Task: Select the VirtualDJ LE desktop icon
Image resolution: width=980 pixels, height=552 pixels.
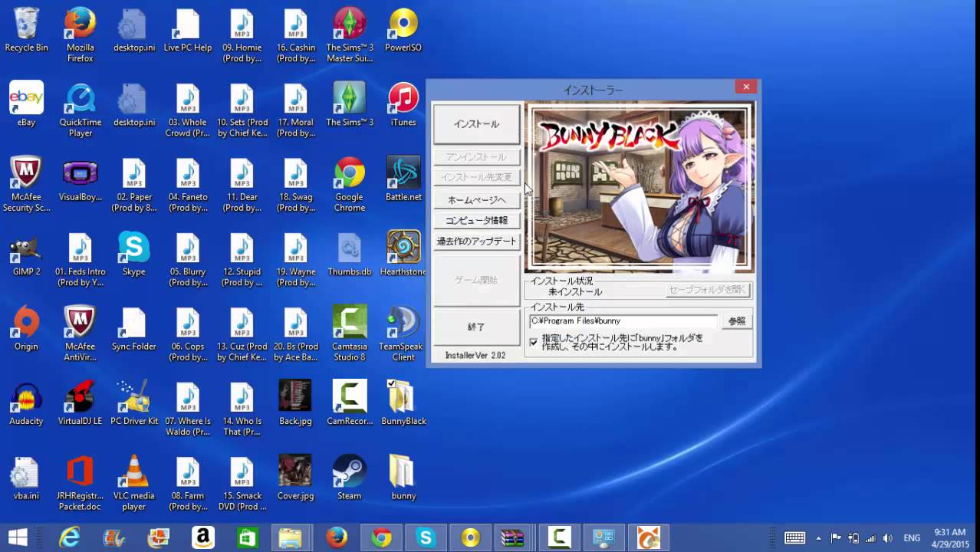Action: tap(80, 403)
